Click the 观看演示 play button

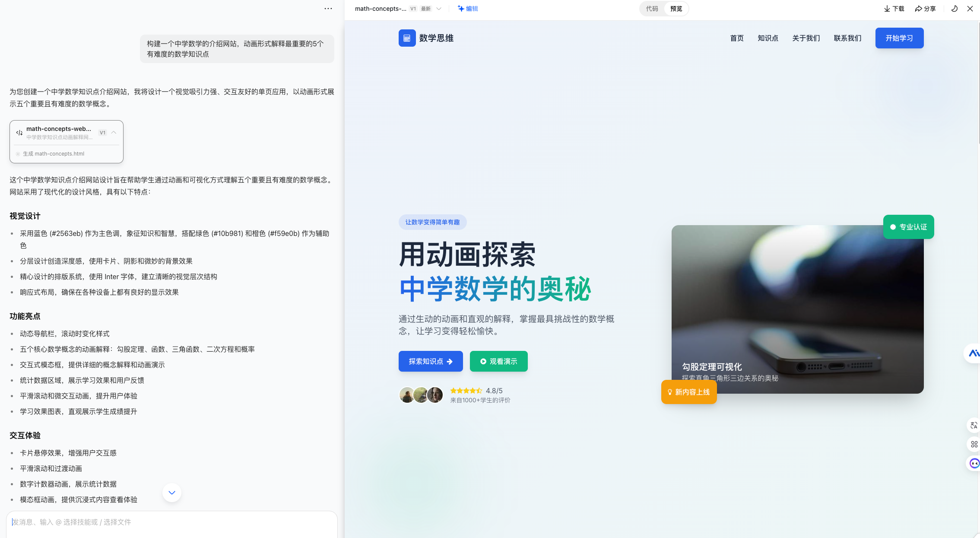pyautogui.click(x=498, y=361)
